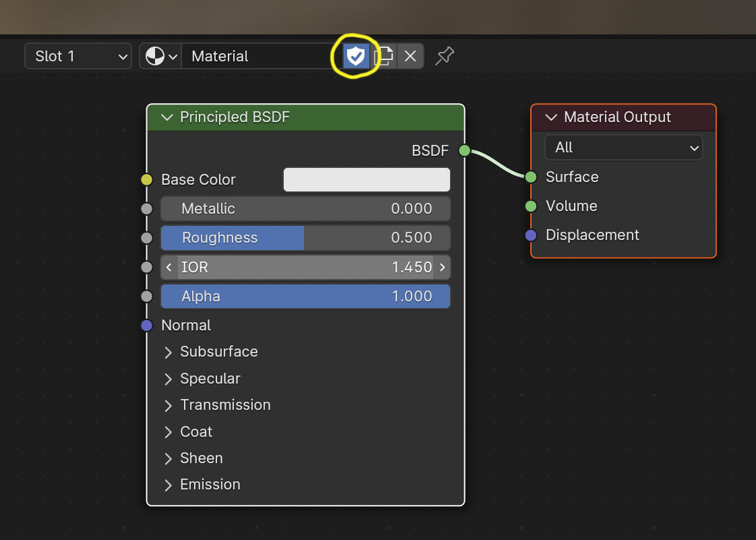Expand the Specular panel

(168, 379)
